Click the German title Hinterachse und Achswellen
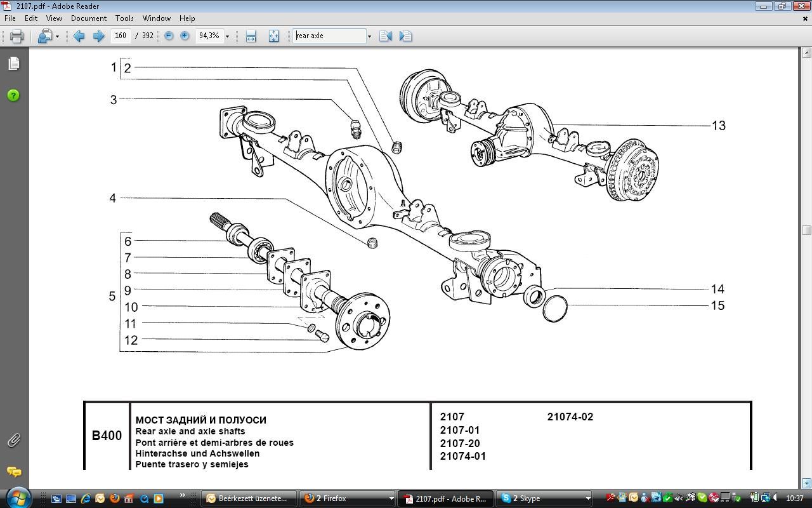812x508 pixels. tap(197, 453)
